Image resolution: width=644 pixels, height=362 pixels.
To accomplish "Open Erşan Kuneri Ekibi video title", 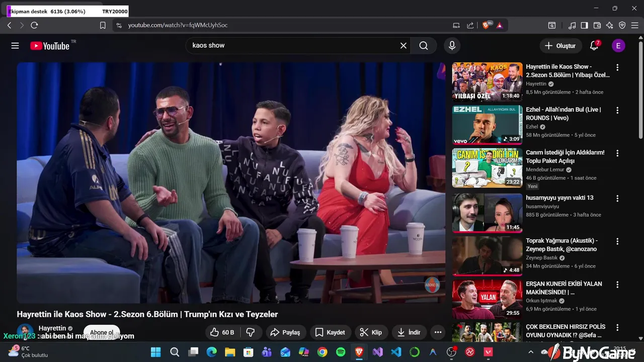I will pos(564,288).
